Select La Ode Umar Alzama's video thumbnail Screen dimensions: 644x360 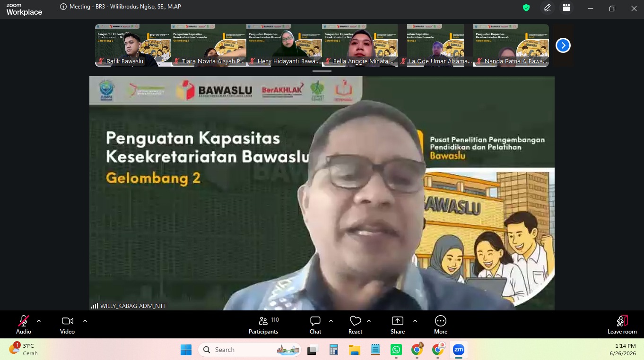click(435, 45)
